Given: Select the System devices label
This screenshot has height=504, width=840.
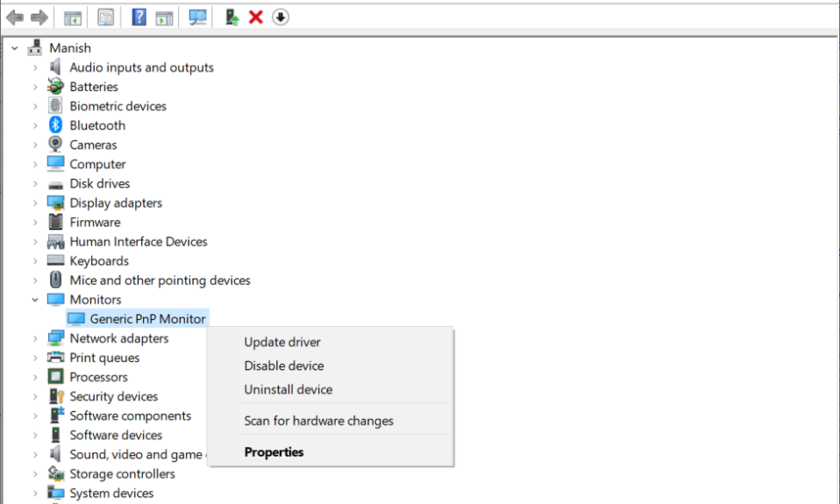Looking at the screenshot, I should pyautogui.click(x=111, y=493).
